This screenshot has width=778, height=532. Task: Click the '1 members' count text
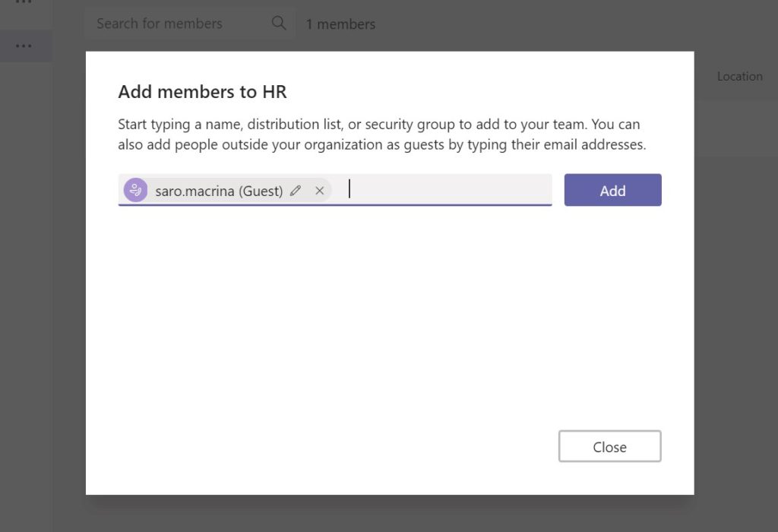340,24
